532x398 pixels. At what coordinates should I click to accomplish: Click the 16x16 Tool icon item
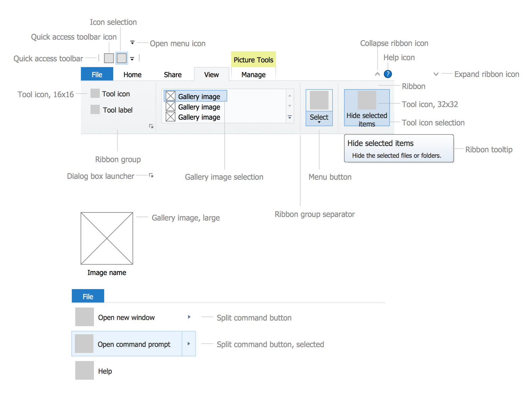(x=95, y=93)
